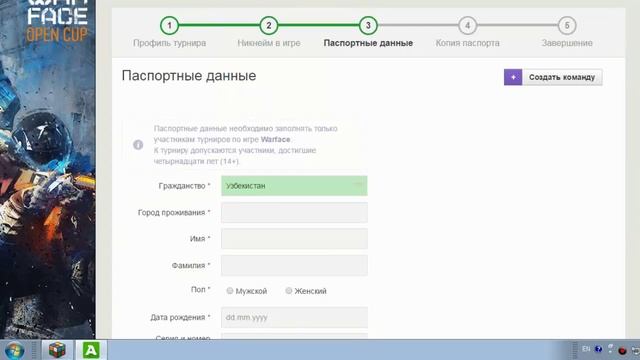Click the Warface Open Cup logo

(57, 21)
